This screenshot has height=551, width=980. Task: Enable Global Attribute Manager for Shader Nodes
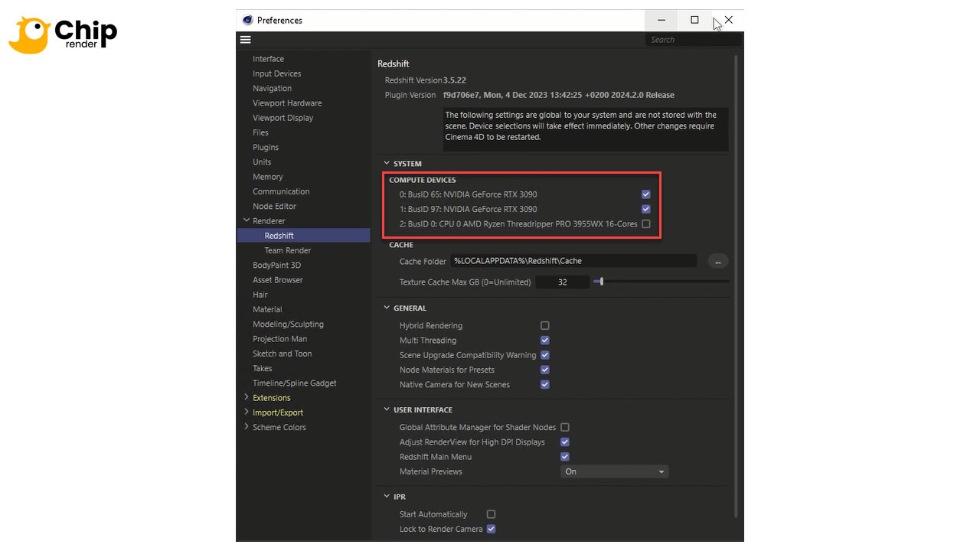(x=565, y=427)
